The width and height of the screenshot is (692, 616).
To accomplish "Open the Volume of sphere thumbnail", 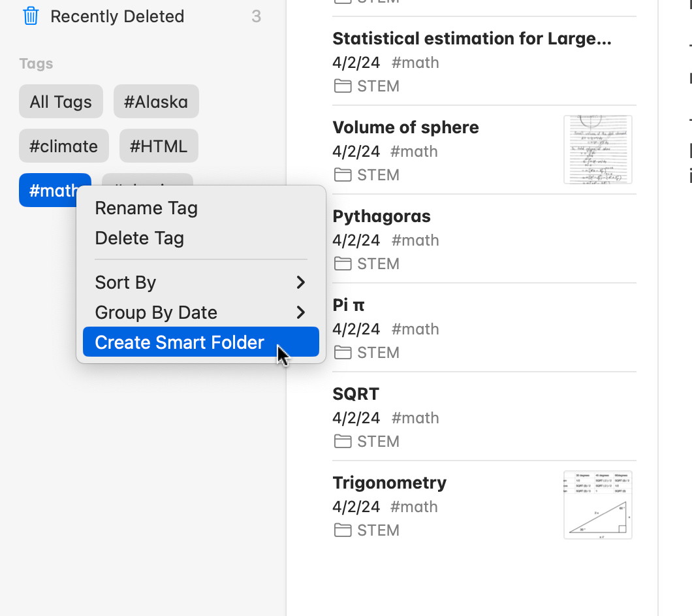I will (597, 150).
